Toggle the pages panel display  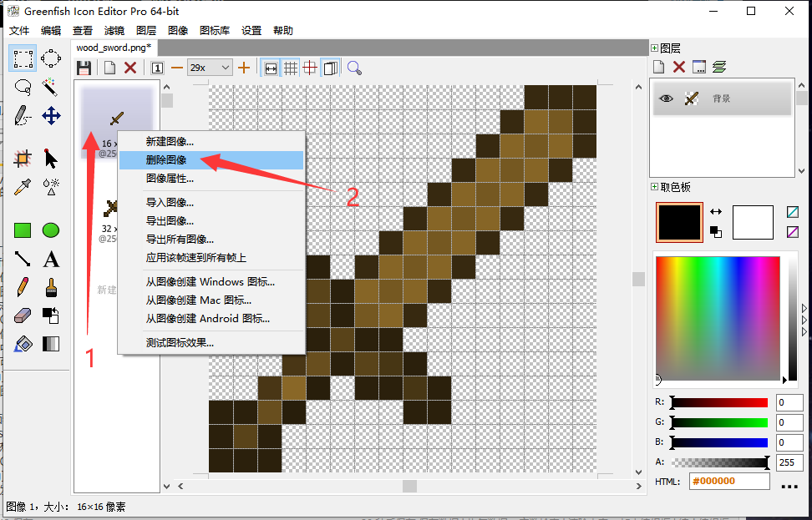(330, 68)
